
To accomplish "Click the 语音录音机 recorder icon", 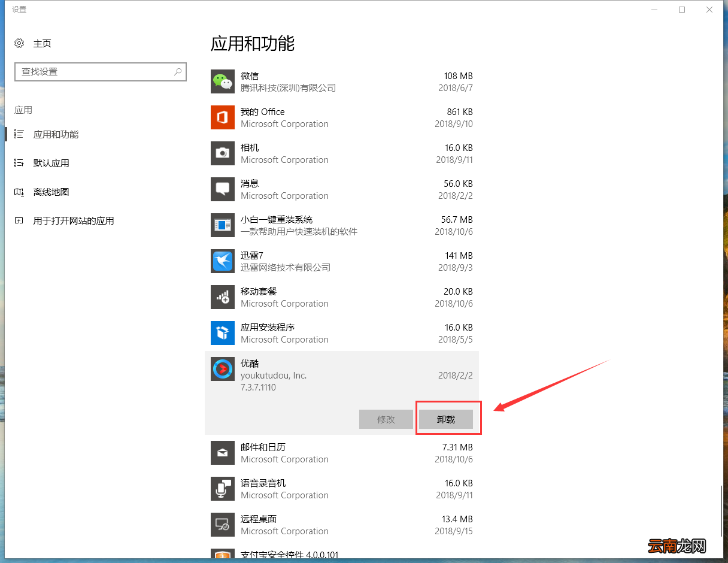I will pyautogui.click(x=223, y=489).
